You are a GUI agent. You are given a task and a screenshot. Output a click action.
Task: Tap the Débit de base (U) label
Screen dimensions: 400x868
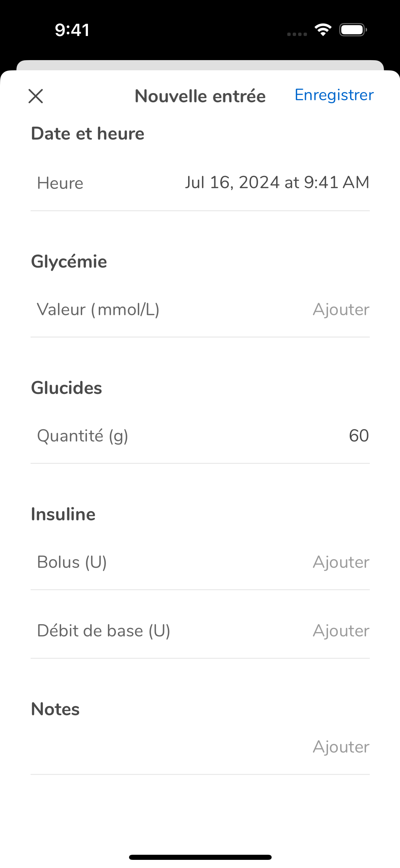click(x=104, y=631)
